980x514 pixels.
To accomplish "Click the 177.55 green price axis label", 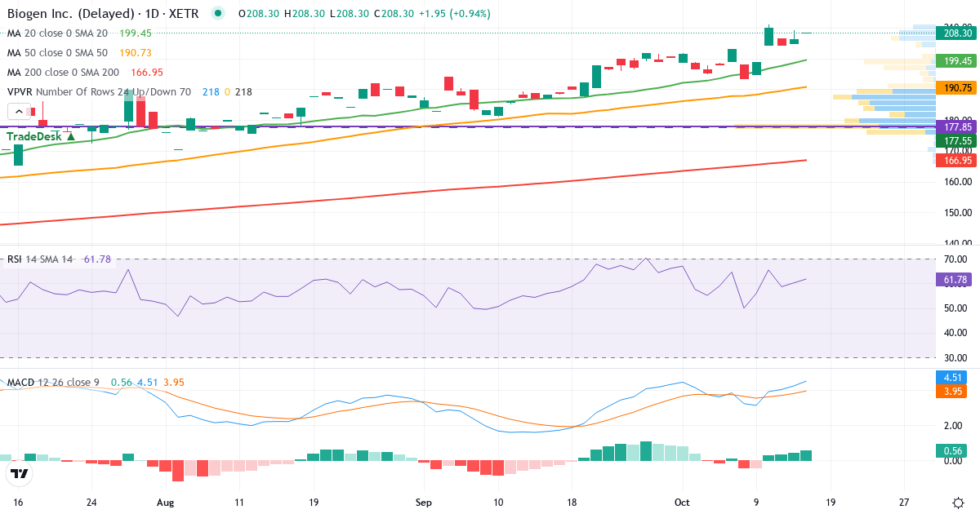I will point(957,140).
